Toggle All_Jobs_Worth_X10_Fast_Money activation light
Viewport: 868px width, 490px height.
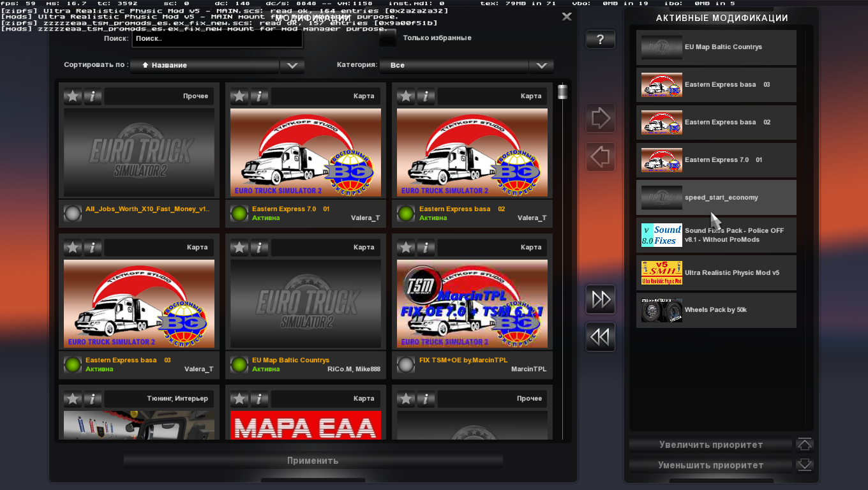73,213
